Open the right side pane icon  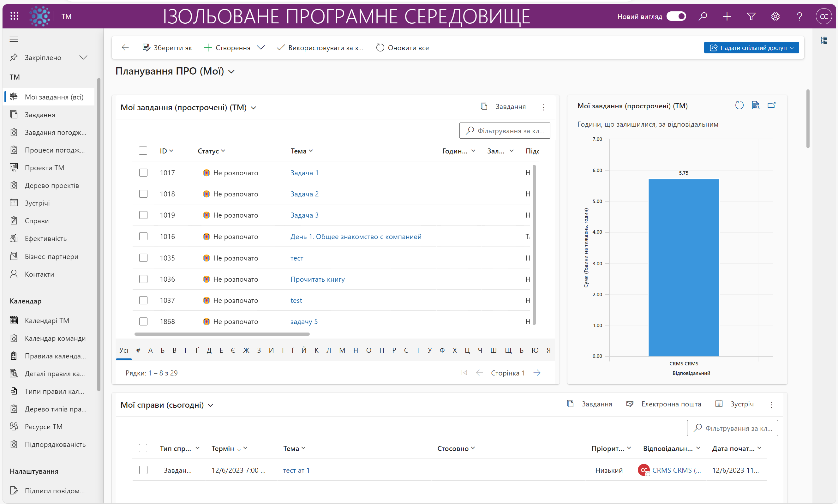click(824, 40)
